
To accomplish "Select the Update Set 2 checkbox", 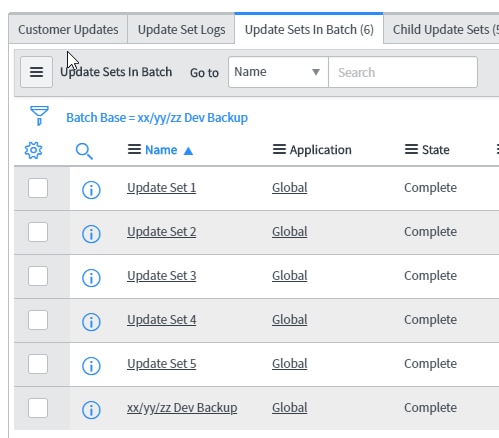I will pos(38,232).
